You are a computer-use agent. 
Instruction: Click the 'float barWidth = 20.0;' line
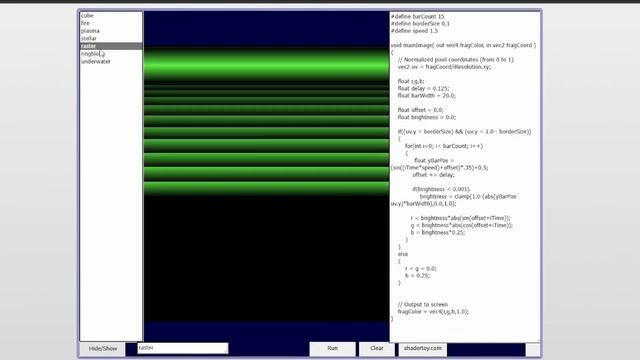click(x=427, y=96)
